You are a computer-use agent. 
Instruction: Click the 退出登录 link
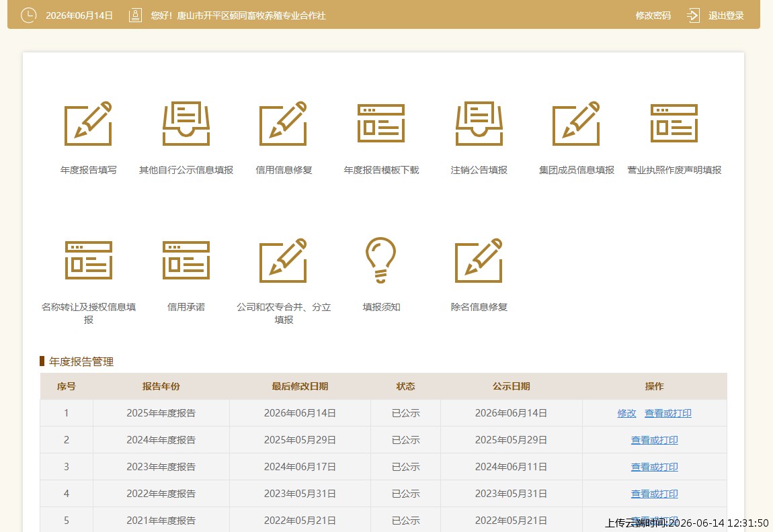726,15
